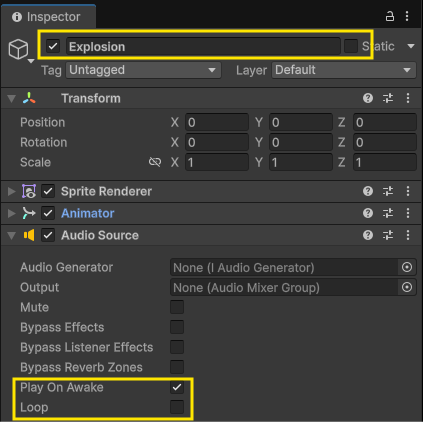Toggle the Scale constrain proportions link icon
Screen dimensions: 423x422
[155, 162]
